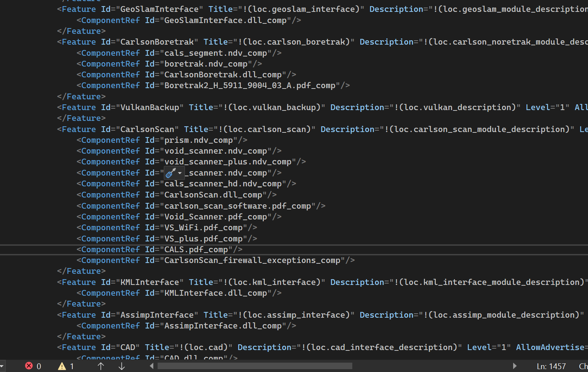
Task: Click the horizontal scrollbar left arrow
Action: click(151, 366)
